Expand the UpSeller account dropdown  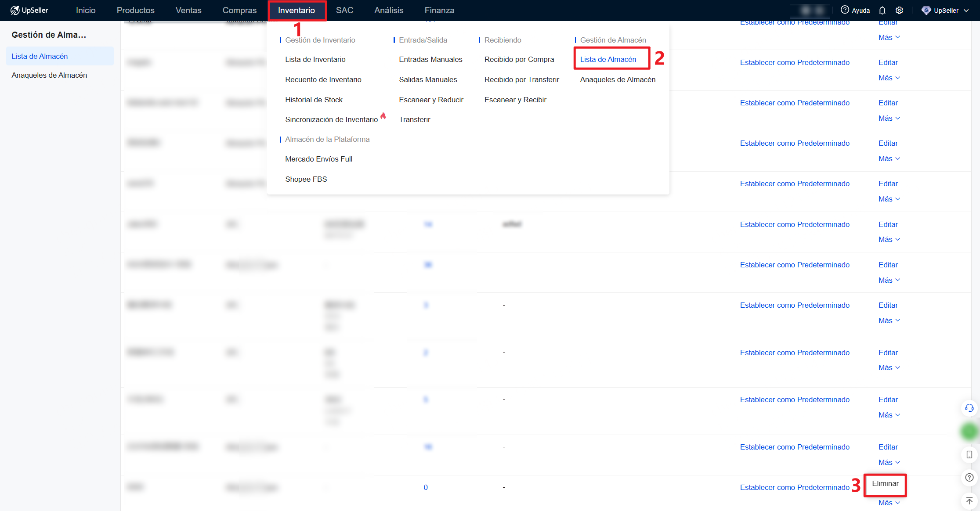tap(946, 11)
